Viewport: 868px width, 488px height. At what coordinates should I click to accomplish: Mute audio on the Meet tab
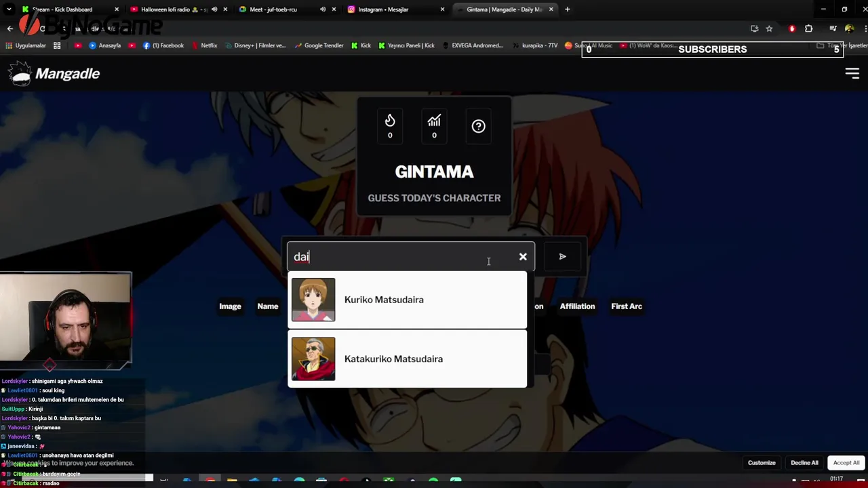click(323, 9)
